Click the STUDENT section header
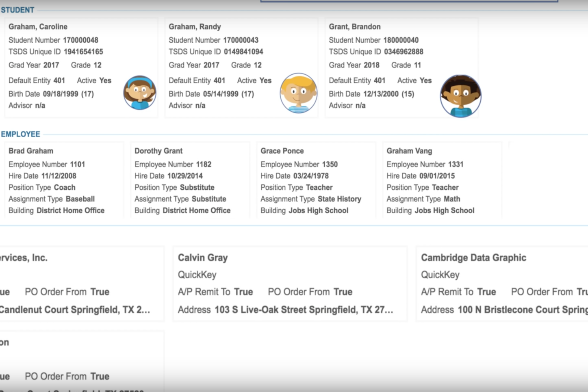This screenshot has height=392, width=588. coord(17,10)
